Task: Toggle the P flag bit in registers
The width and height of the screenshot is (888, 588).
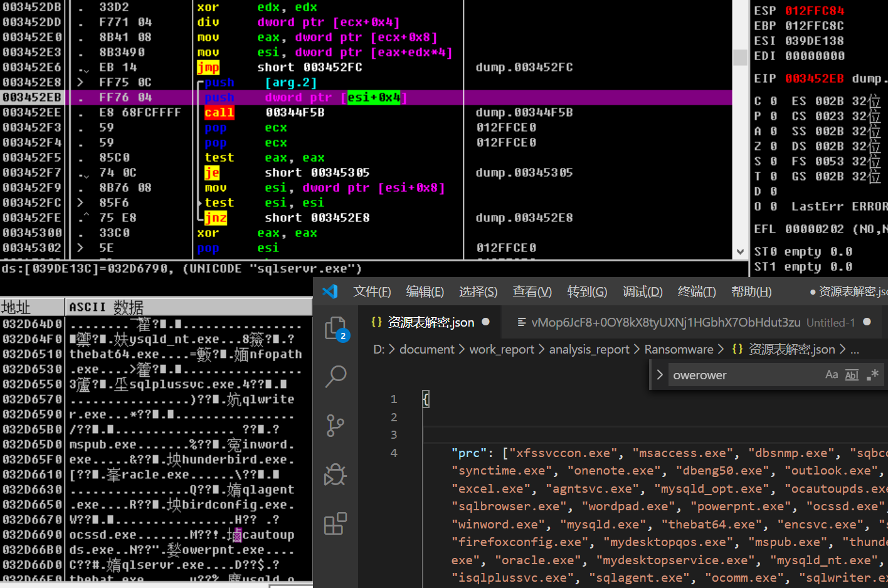Action: 773,116
